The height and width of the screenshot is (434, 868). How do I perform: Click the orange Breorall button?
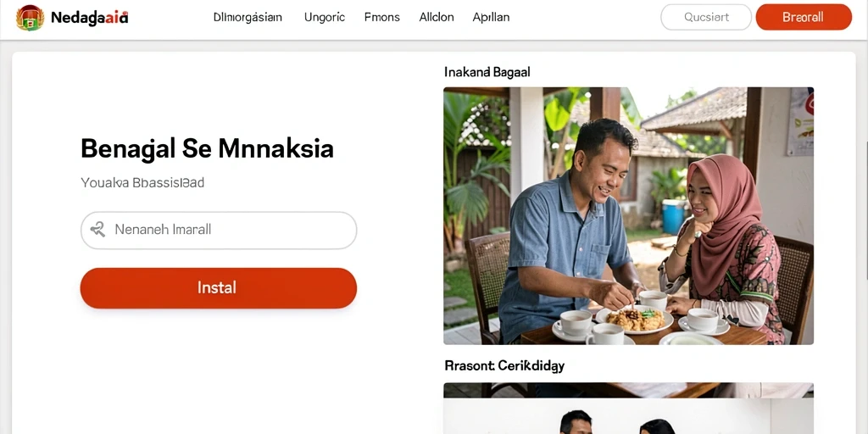tap(804, 17)
